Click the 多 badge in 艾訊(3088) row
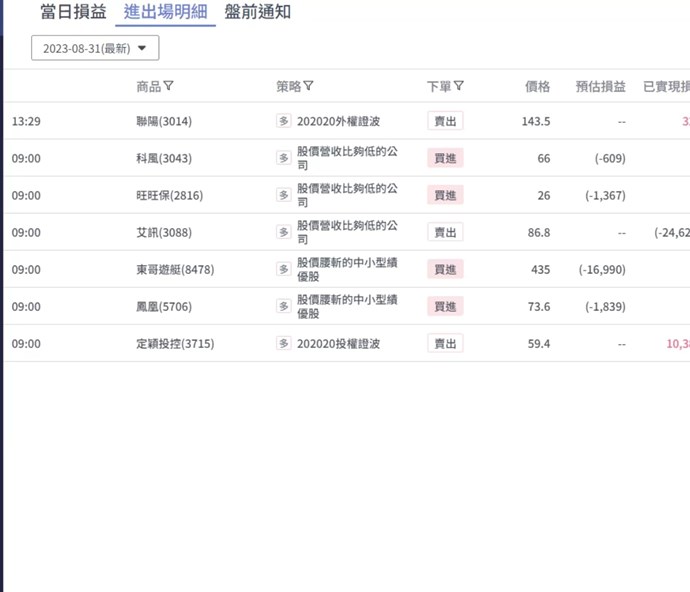The width and height of the screenshot is (690, 592). coord(284,232)
